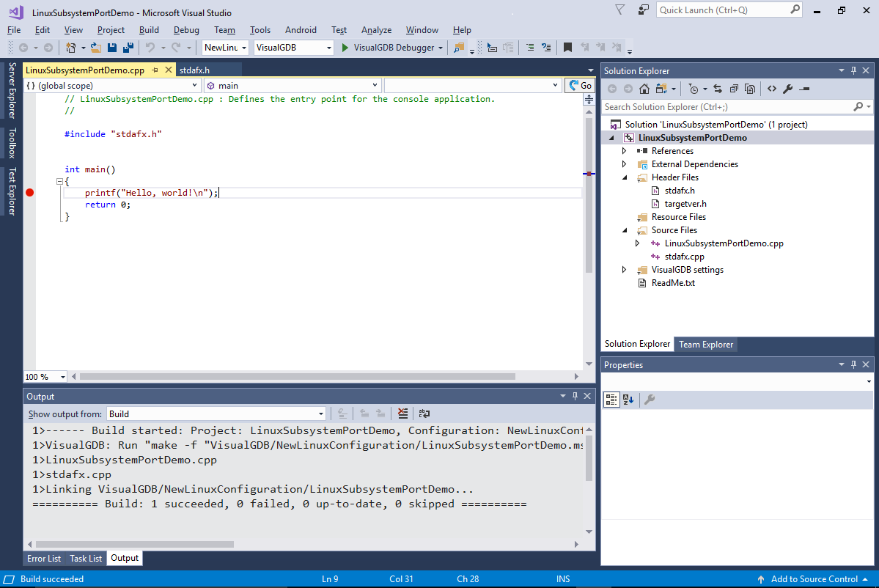Viewport: 879px width, 588px height.
Task: Open project properties via wrench icon
Action: (788, 89)
